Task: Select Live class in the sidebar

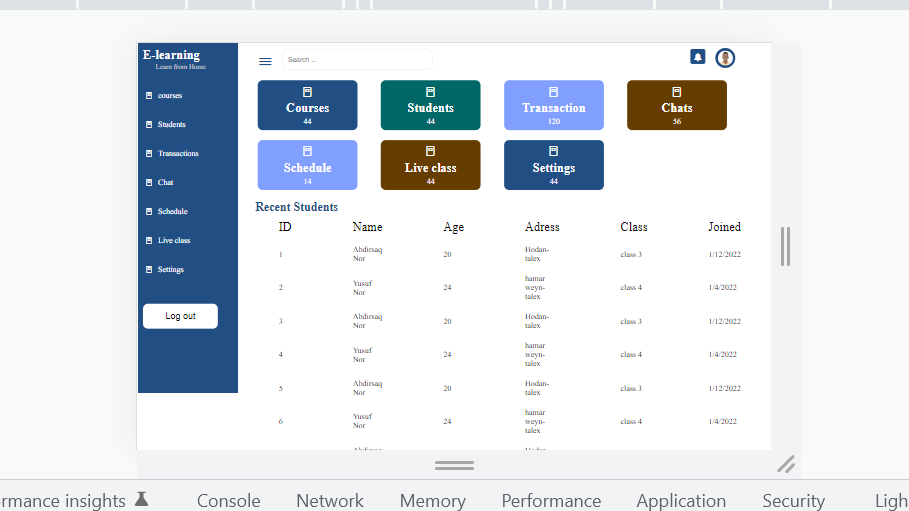Action: [174, 240]
